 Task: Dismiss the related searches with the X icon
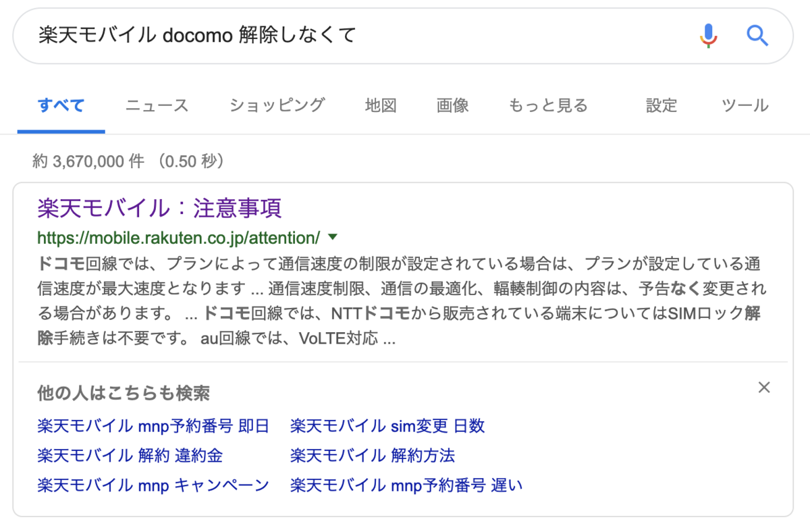click(x=764, y=388)
